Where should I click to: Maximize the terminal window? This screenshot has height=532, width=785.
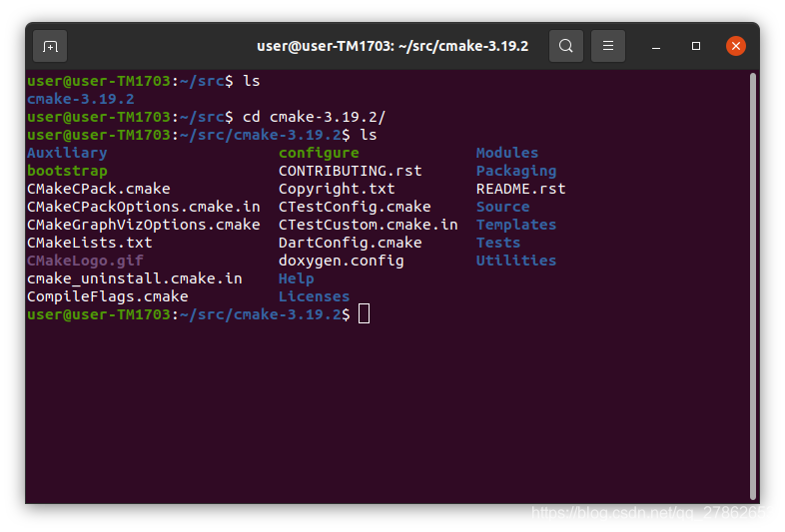click(696, 46)
